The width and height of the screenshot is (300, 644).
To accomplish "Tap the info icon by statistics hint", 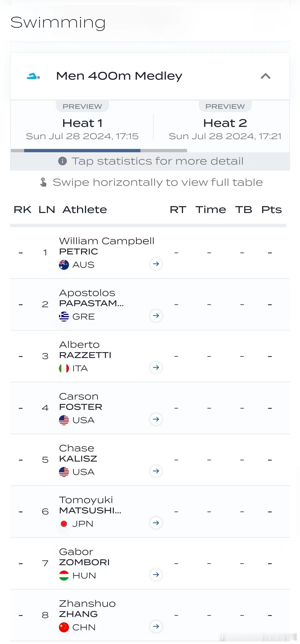I will tap(62, 161).
